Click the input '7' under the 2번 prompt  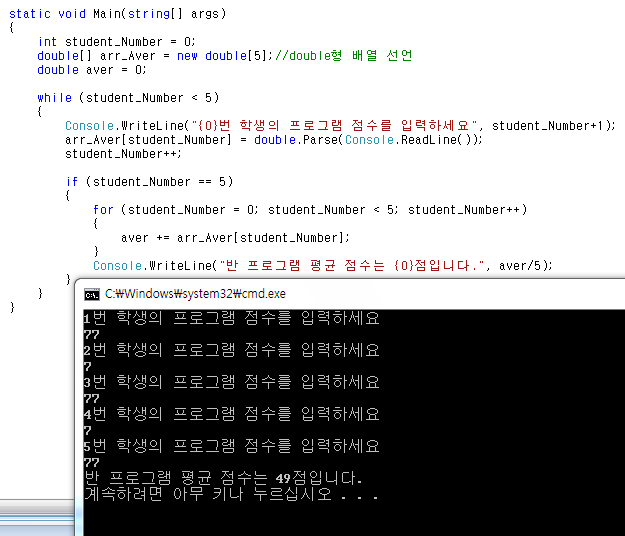click(x=87, y=366)
